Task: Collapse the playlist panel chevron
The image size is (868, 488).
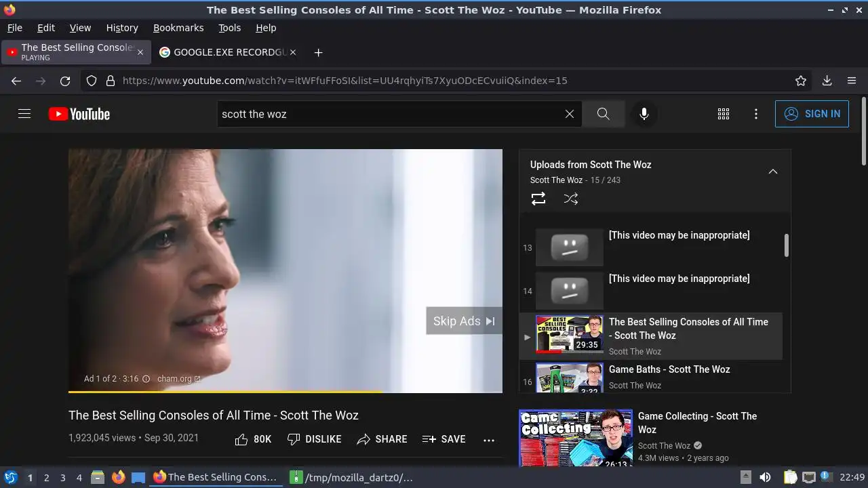Action: point(772,171)
